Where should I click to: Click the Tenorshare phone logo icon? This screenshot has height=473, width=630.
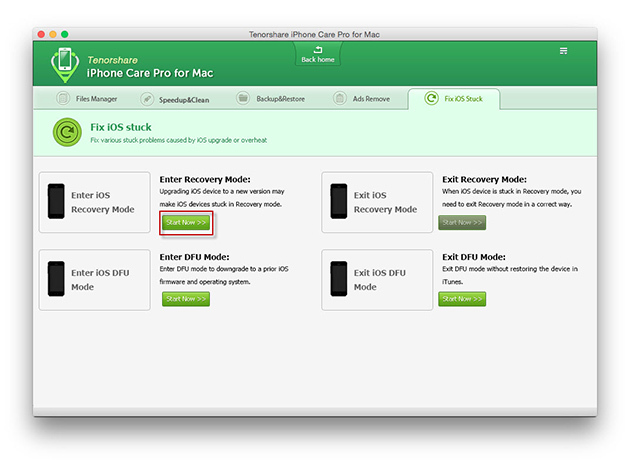click(x=65, y=65)
